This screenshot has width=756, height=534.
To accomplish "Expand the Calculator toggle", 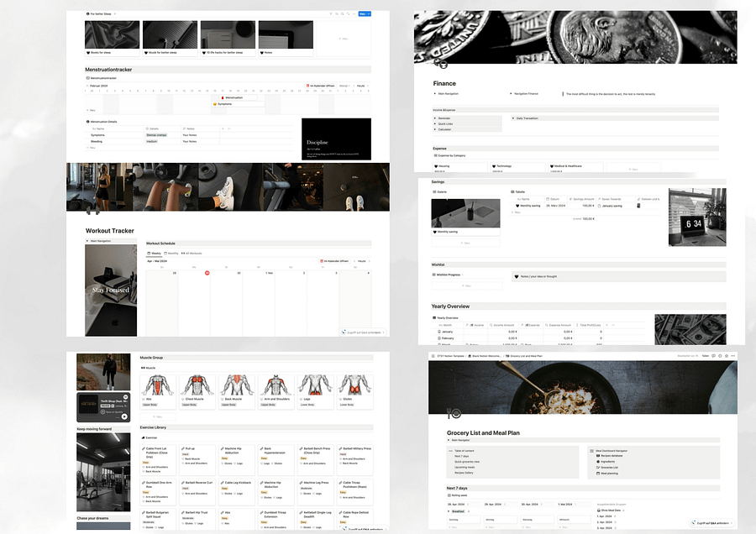I will (435, 129).
